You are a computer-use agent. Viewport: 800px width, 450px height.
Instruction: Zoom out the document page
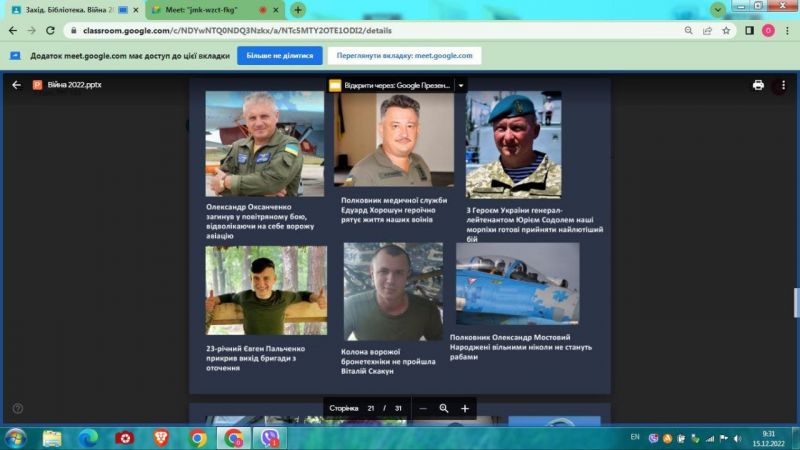click(x=423, y=408)
